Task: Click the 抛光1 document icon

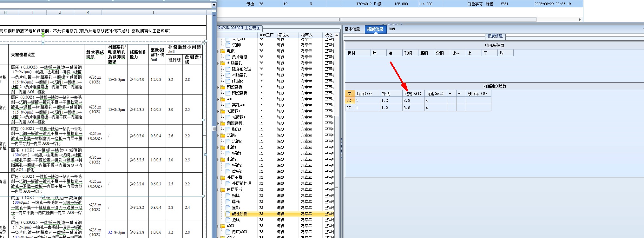Action: pyautogui.click(x=228, y=129)
